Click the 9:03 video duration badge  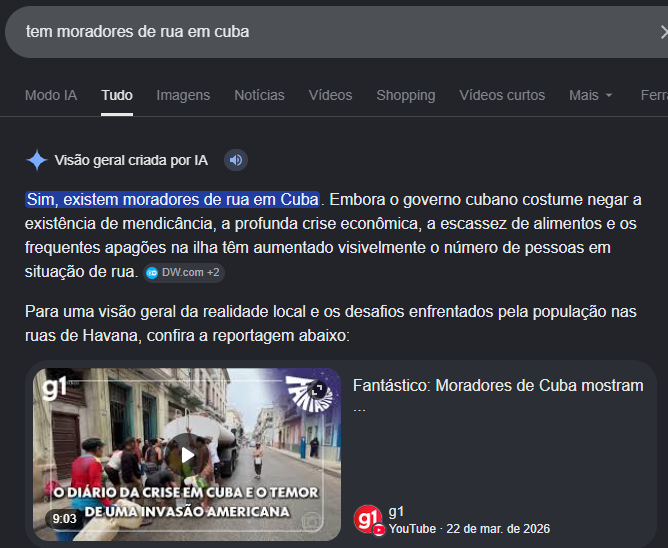[64, 519]
